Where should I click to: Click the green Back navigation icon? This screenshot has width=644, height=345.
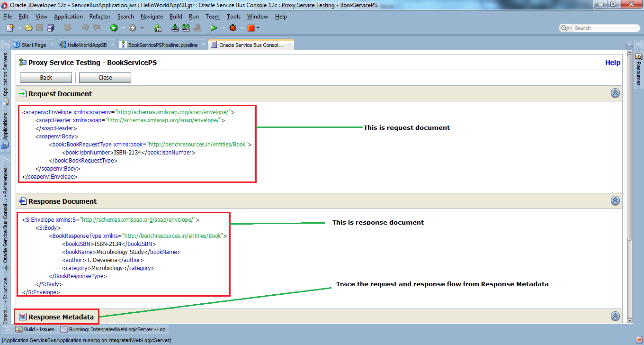pyautogui.click(x=114, y=28)
